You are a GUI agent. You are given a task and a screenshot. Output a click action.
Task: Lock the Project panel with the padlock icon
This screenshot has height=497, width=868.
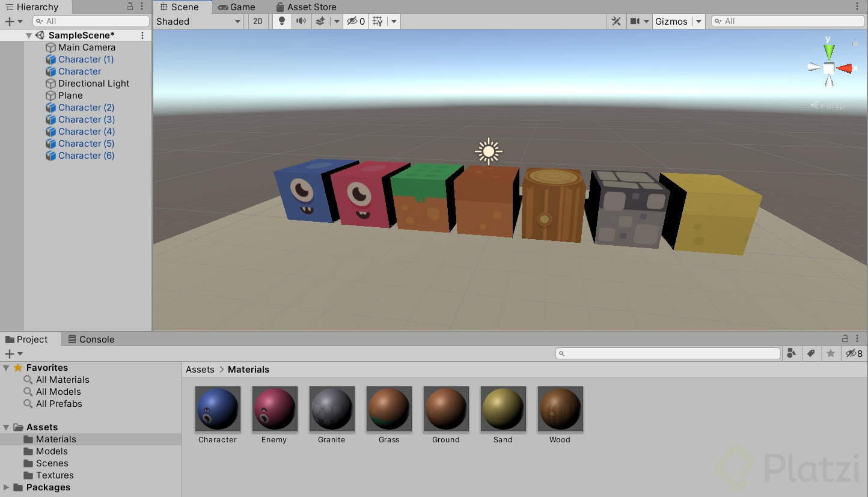(x=845, y=338)
